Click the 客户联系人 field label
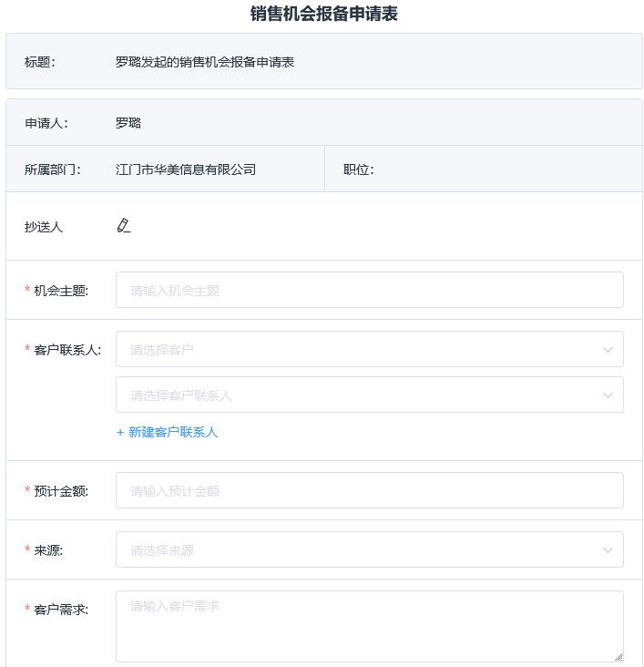The height and width of the screenshot is (667, 644). [x=67, y=350]
